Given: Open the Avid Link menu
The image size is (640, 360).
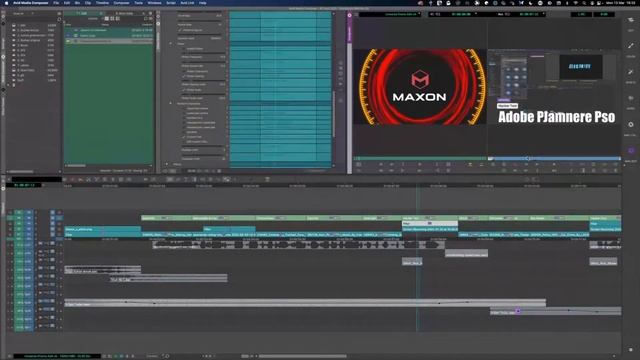Looking at the screenshot, I should [x=187, y=3].
